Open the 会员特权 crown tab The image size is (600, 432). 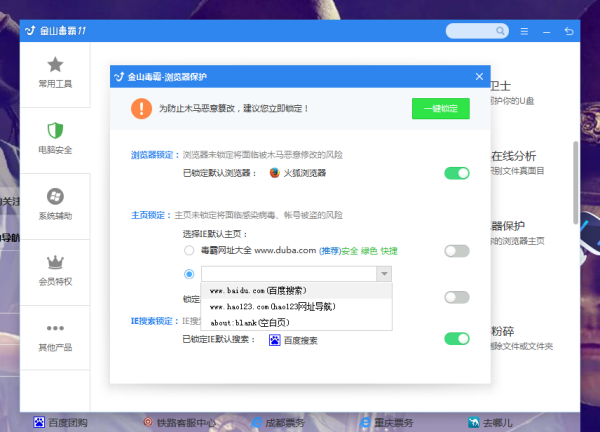(x=55, y=271)
